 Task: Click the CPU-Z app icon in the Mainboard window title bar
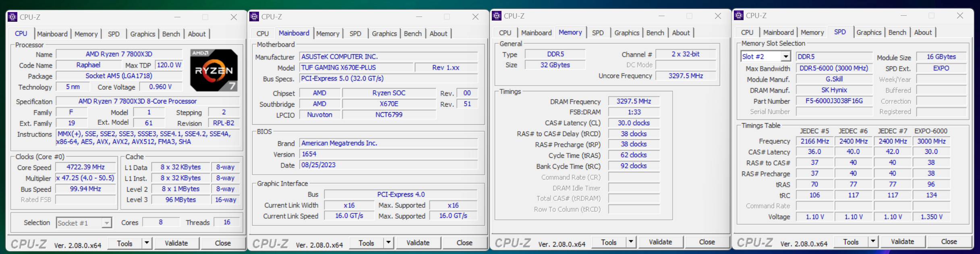[x=254, y=17]
